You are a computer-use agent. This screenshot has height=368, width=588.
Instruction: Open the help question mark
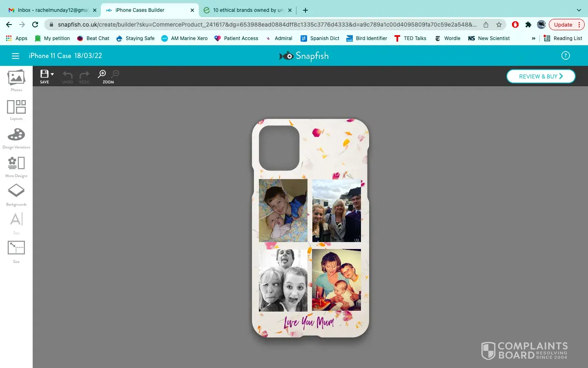tap(566, 56)
